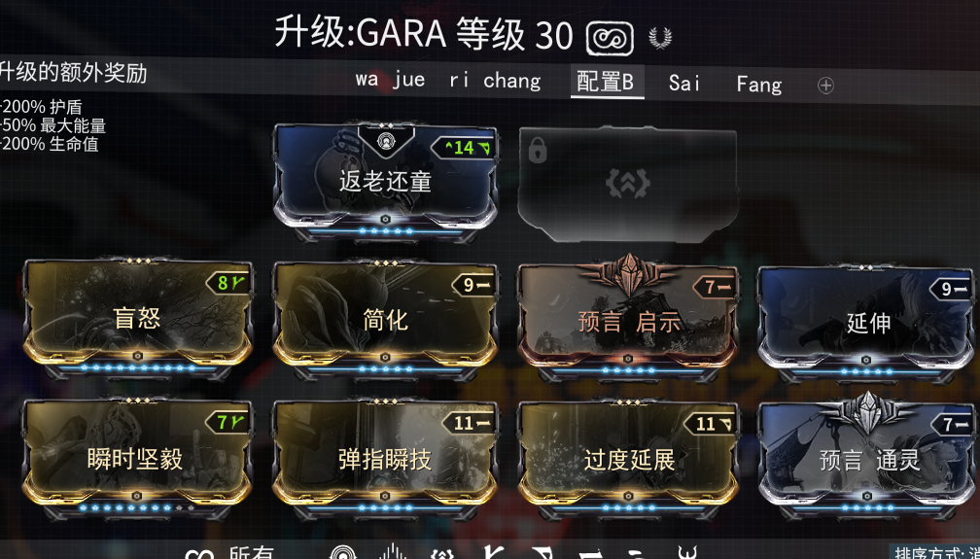Switch to the 配置B config tab
Image resolution: width=980 pixels, height=559 pixels.
[605, 82]
